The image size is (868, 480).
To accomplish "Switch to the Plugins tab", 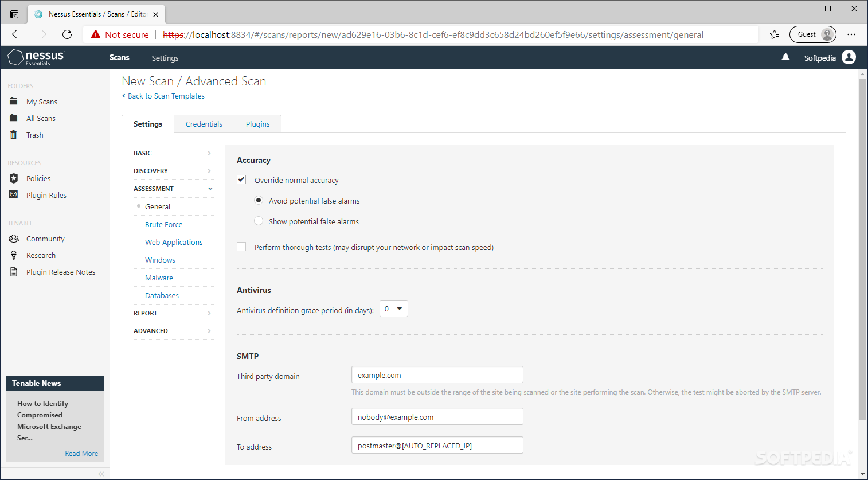I will [257, 124].
